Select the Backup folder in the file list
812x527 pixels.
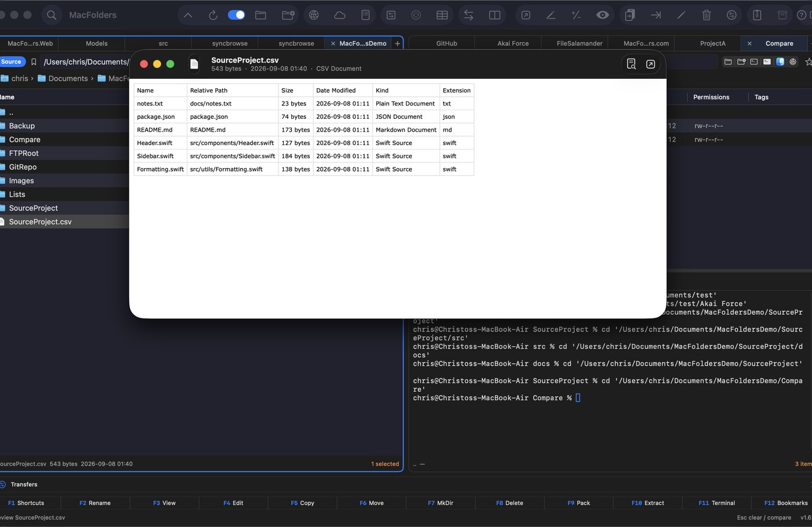click(x=64, y=126)
